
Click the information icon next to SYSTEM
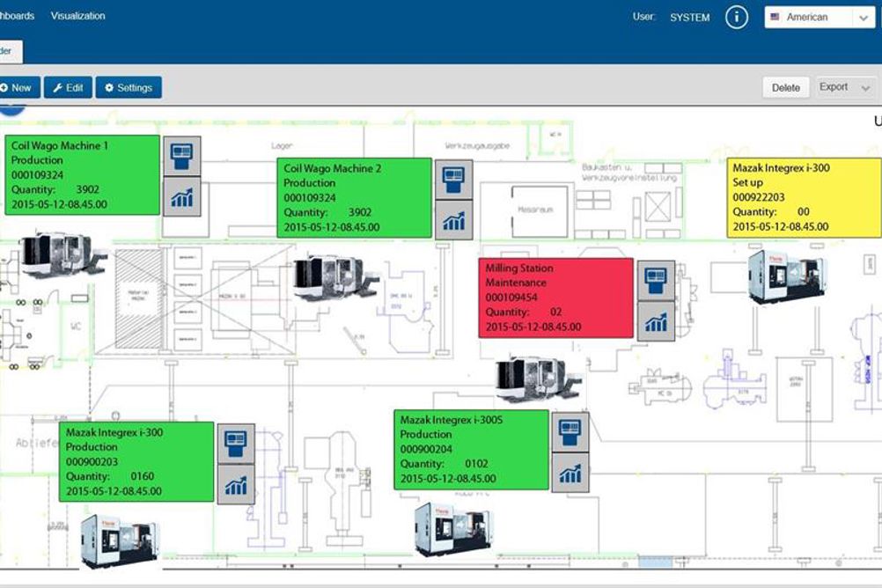point(736,17)
